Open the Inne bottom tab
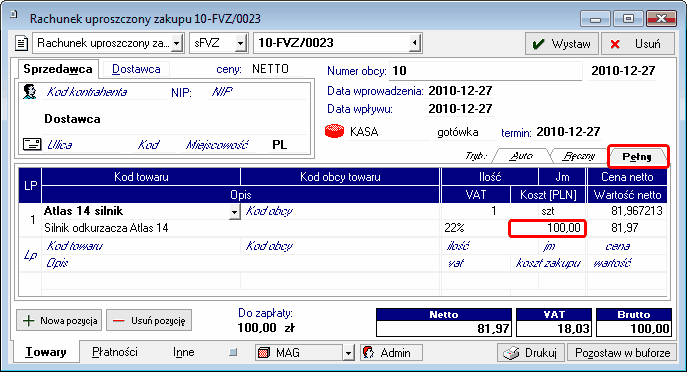 (x=184, y=352)
